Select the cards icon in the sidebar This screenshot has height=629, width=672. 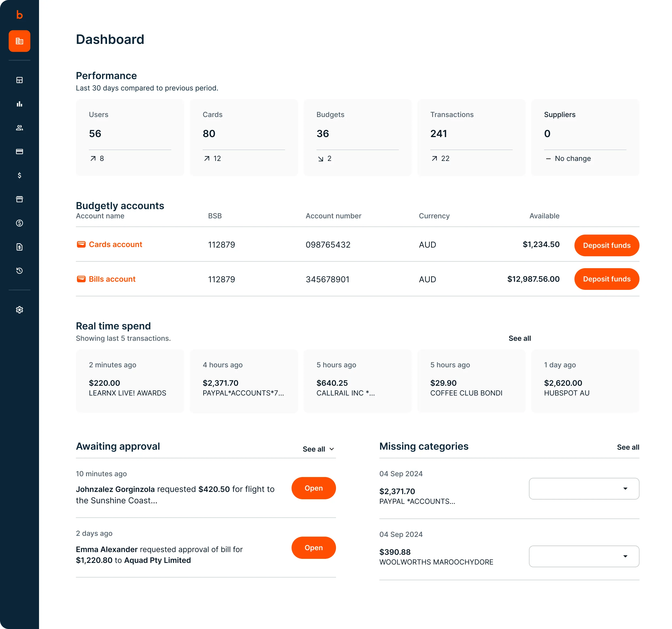click(20, 151)
